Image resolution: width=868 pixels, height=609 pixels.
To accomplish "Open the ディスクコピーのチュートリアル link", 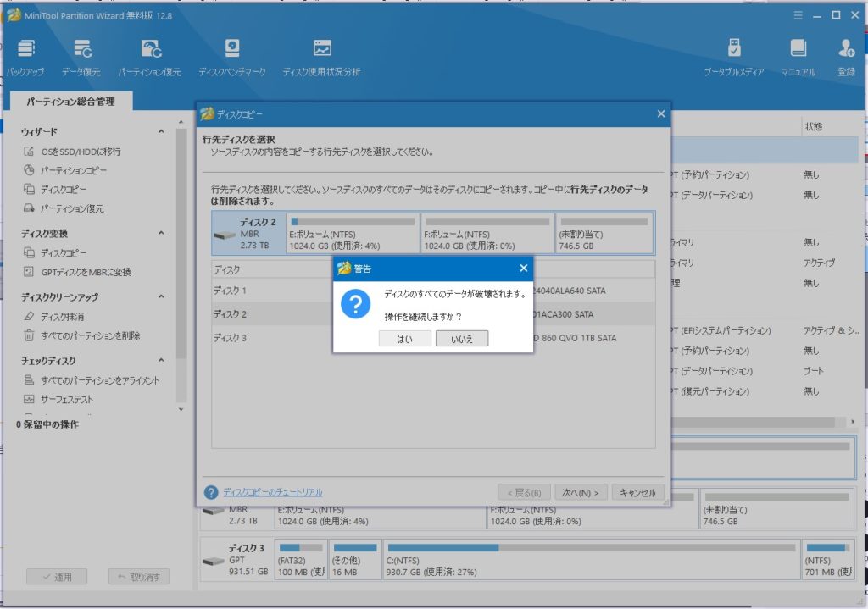I will [x=272, y=492].
